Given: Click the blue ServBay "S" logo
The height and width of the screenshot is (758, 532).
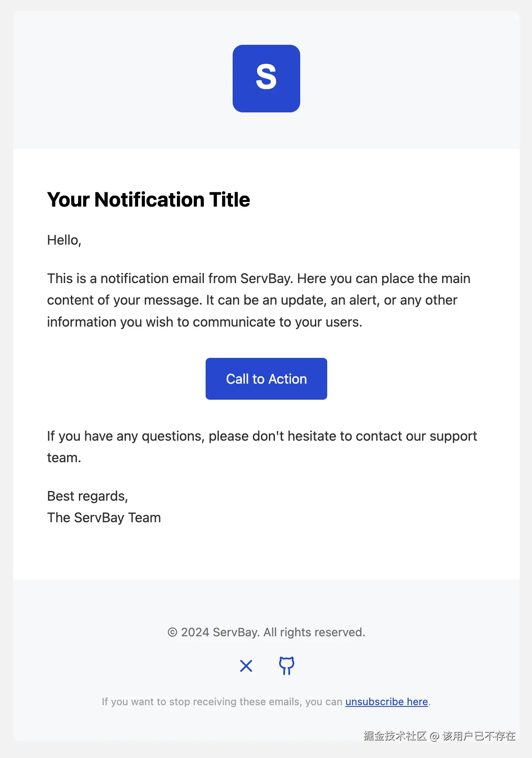Looking at the screenshot, I should (x=266, y=79).
